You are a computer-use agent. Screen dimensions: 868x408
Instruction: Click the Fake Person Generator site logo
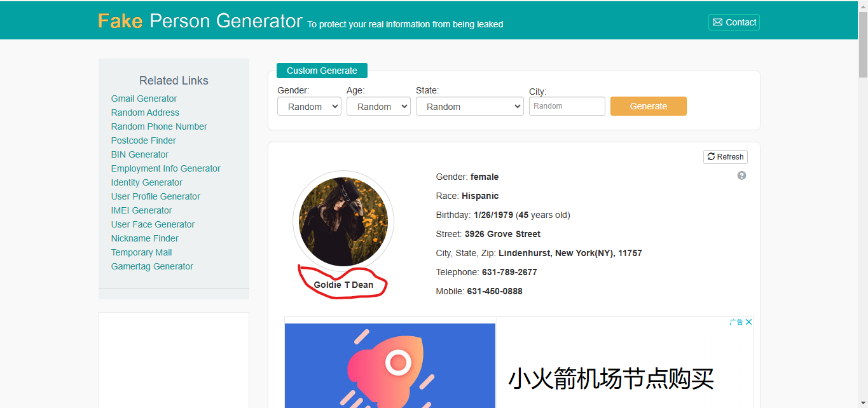[x=200, y=21]
